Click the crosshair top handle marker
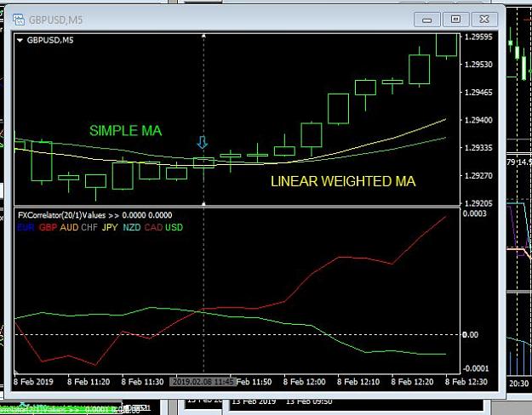 pos(203,36)
